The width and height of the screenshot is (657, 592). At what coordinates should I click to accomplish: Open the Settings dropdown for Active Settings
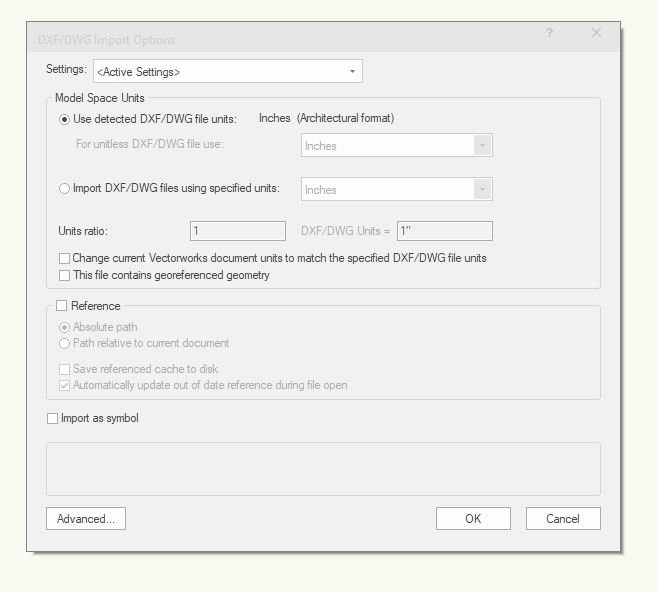point(227,72)
